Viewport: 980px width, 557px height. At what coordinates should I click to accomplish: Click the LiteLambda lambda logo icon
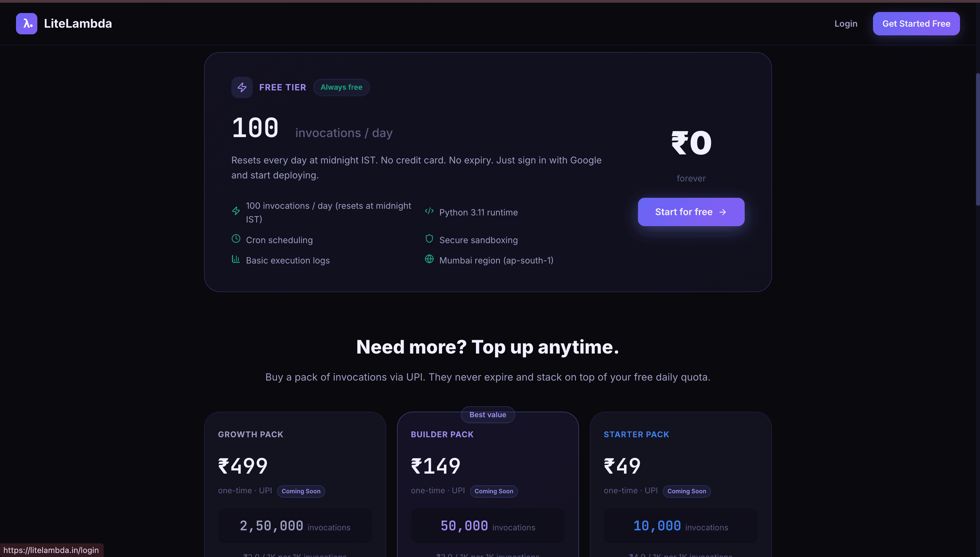pyautogui.click(x=26, y=23)
